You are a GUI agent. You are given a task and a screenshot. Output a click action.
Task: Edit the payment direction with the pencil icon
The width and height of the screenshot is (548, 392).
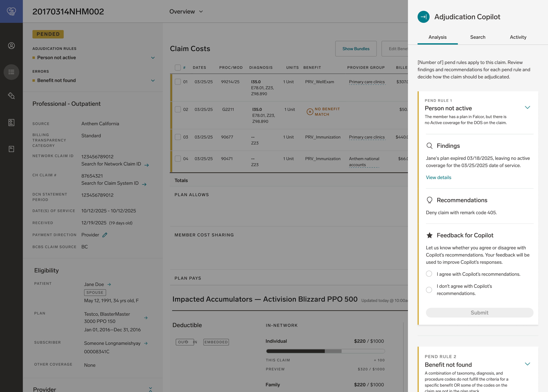pyautogui.click(x=105, y=235)
